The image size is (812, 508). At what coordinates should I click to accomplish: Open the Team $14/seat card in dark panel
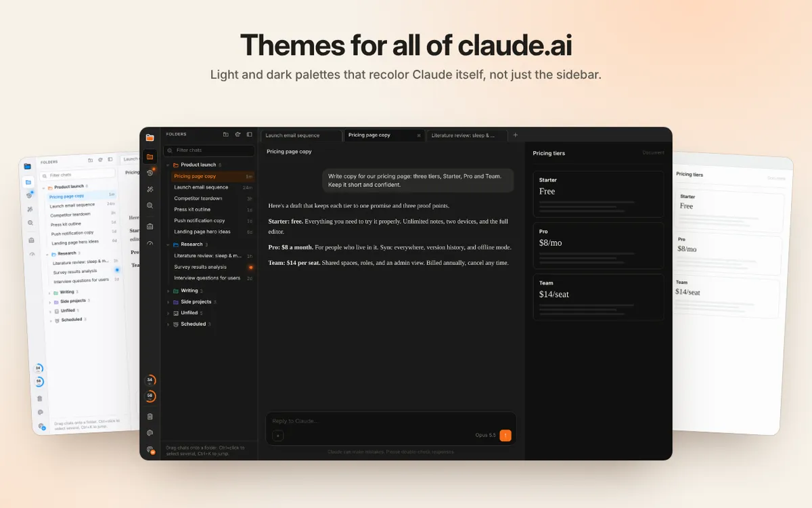click(x=598, y=297)
